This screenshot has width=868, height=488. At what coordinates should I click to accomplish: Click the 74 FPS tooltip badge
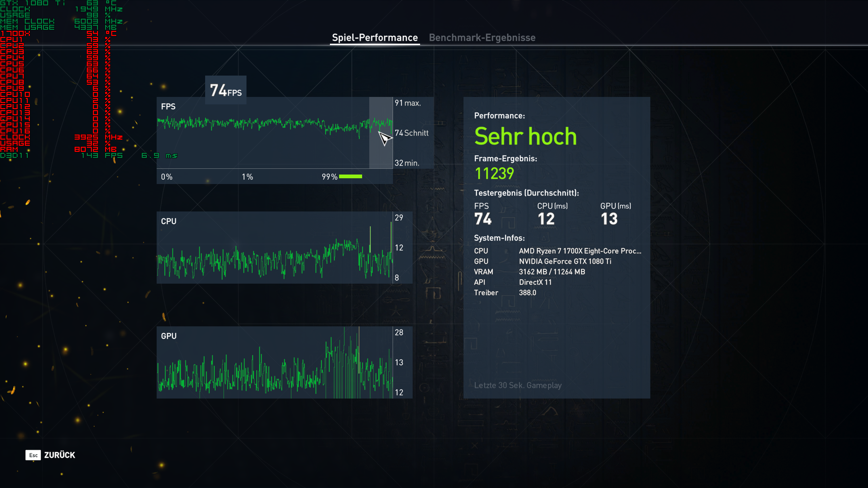[225, 90]
